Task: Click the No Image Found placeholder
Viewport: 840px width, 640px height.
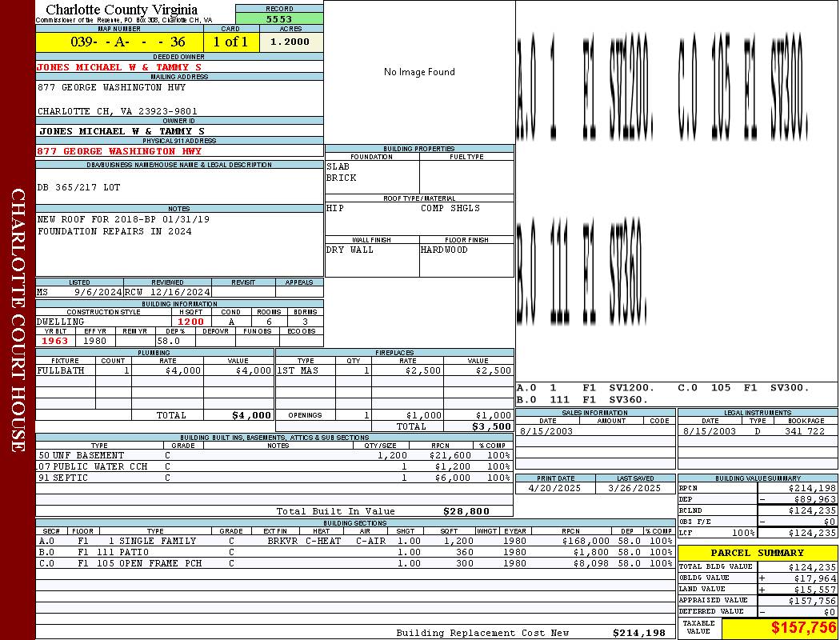Action: click(419, 72)
